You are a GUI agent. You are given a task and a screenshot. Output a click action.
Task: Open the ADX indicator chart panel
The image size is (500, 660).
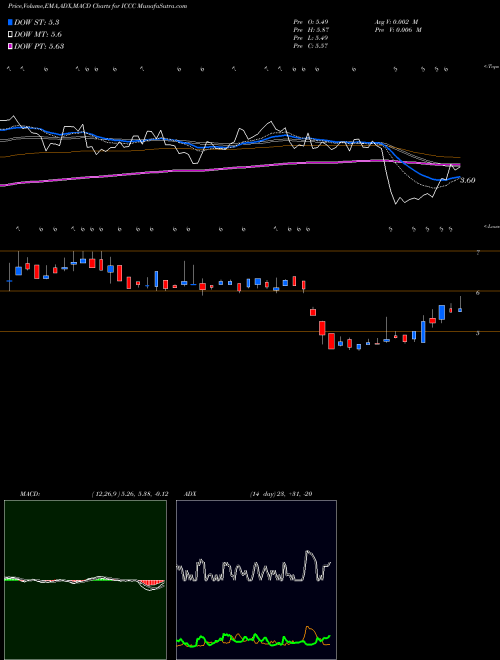pos(256,580)
